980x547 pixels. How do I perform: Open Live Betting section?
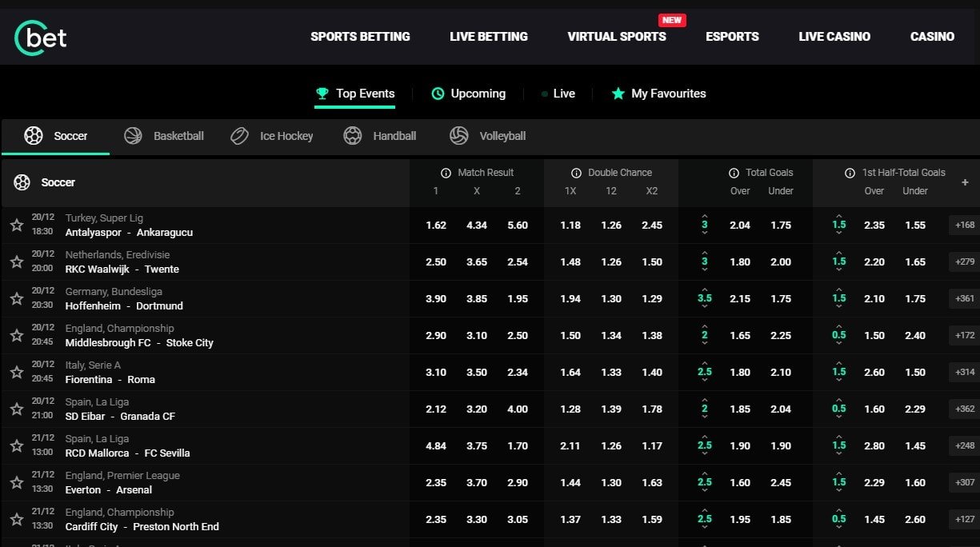click(489, 37)
